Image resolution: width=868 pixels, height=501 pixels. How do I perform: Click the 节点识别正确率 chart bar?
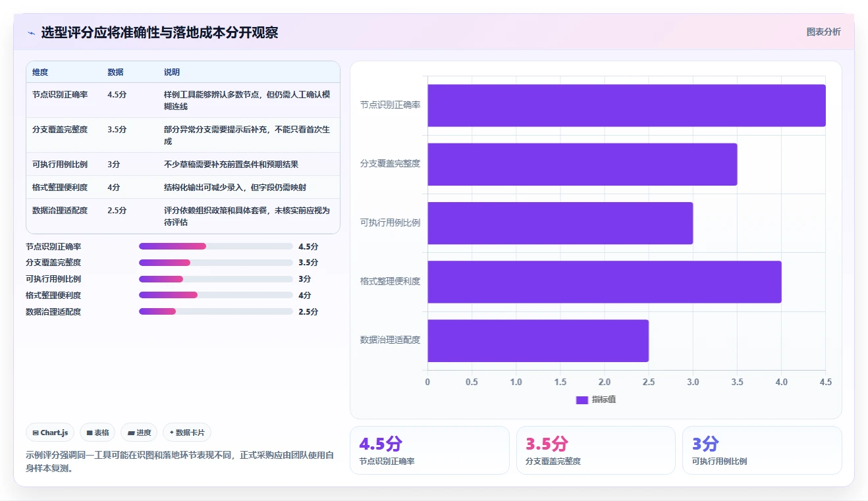tap(626, 105)
